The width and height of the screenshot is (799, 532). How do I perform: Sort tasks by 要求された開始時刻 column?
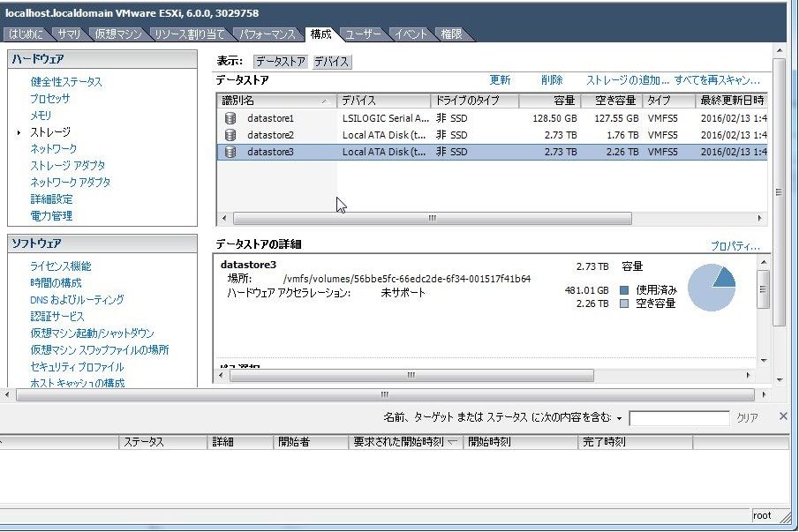(x=405, y=442)
